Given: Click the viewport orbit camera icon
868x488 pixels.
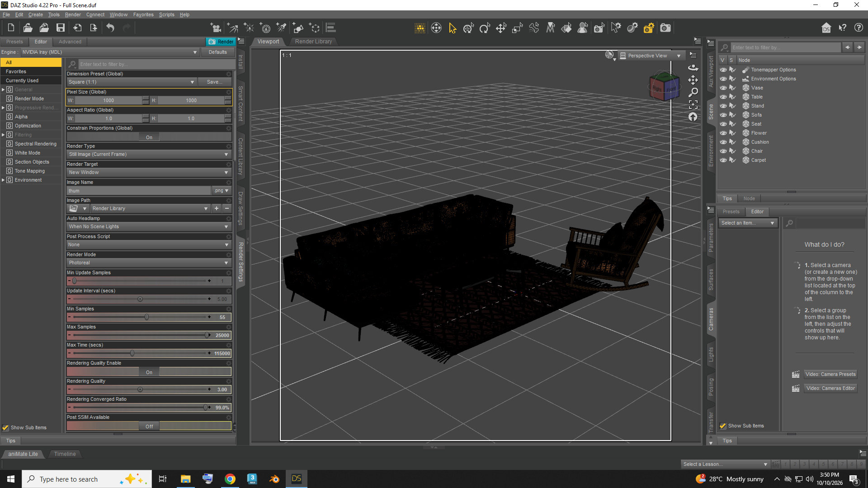Looking at the screenshot, I should pyautogui.click(x=693, y=68).
